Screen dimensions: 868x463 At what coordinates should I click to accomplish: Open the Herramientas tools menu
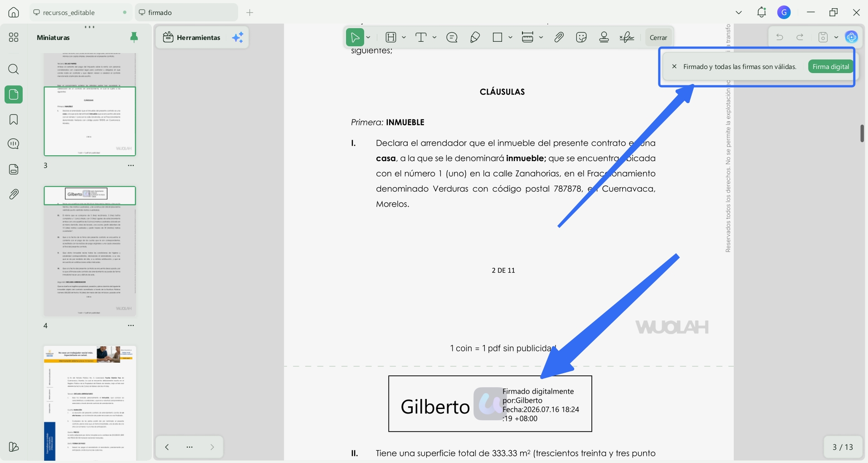click(x=192, y=37)
